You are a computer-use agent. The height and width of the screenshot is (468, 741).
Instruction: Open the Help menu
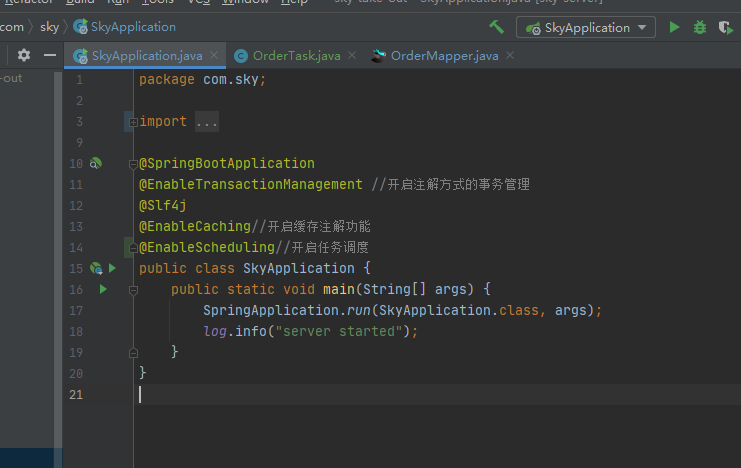pos(294,2)
